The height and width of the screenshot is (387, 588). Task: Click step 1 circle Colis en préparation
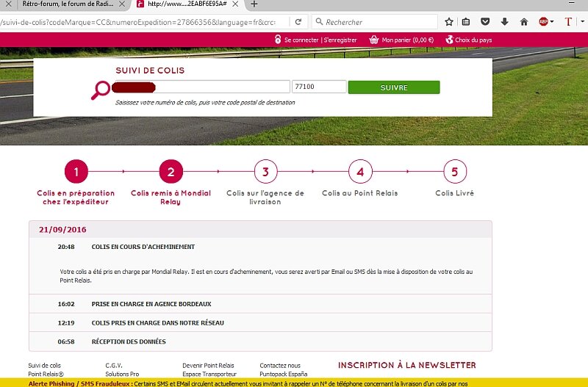76,172
